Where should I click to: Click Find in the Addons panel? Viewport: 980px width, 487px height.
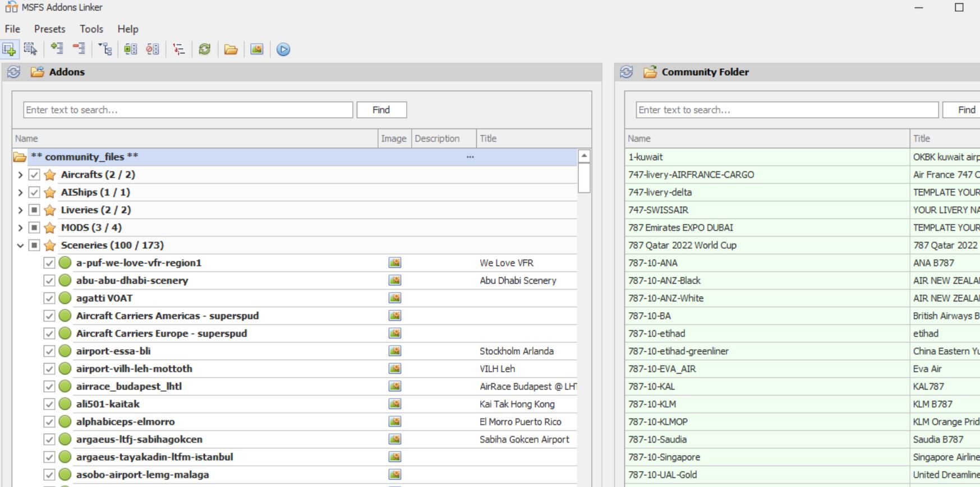point(381,110)
